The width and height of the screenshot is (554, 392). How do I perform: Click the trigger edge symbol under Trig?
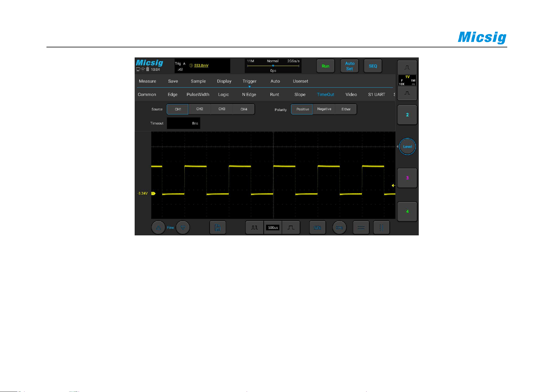[x=180, y=69]
